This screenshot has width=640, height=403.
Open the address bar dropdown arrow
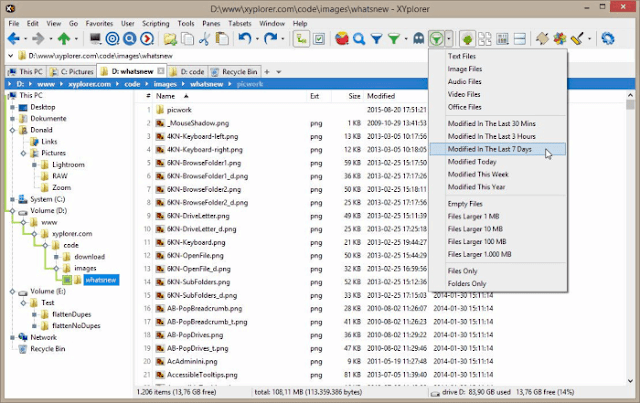11,56
